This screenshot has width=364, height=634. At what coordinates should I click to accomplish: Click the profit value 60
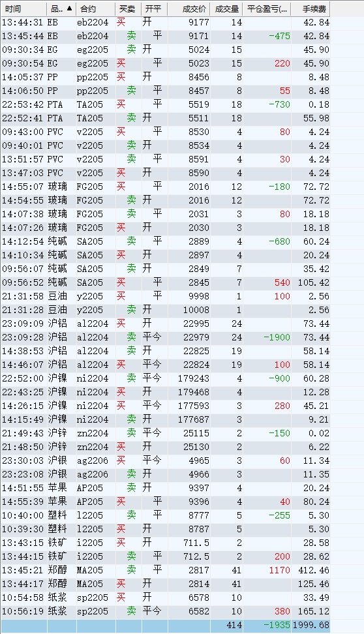[284, 461]
